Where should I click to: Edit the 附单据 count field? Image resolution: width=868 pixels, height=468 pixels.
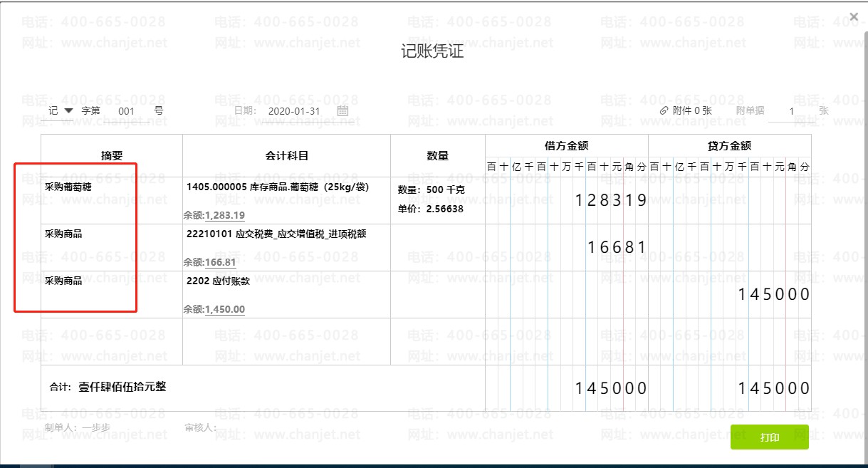792,111
